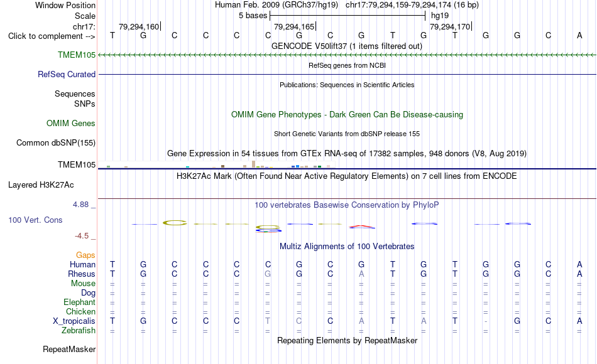The image size is (597, 364).
Task: Click the hg19 assembly label by scale
Action: point(440,16)
